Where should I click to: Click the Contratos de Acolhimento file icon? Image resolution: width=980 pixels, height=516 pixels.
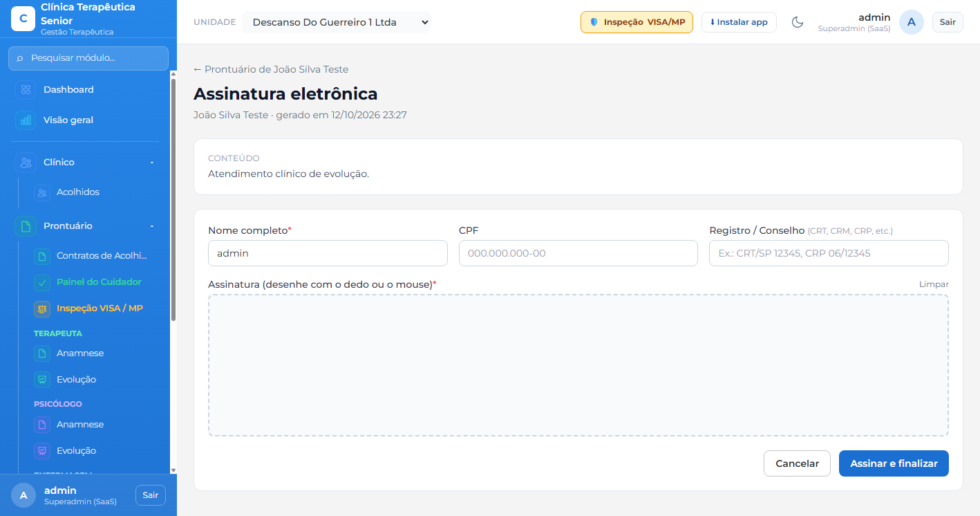click(42, 257)
